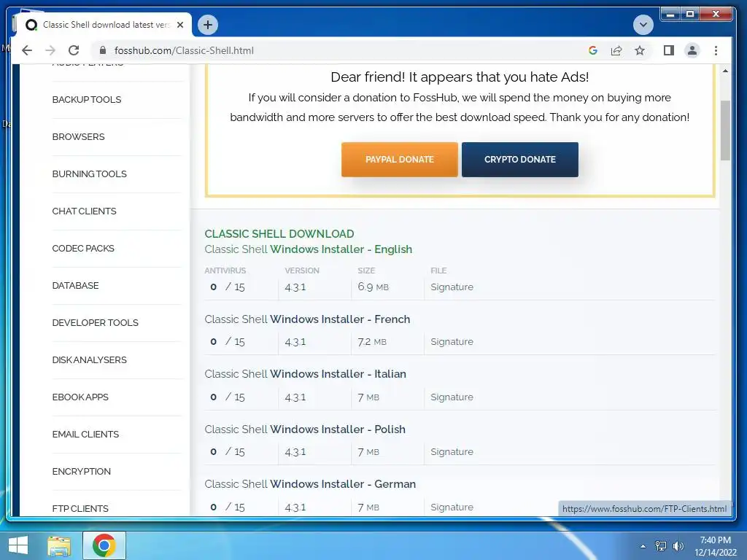The height and width of the screenshot is (560, 747).
Task: Click the Classic Shell Download heading
Action: click(x=279, y=234)
